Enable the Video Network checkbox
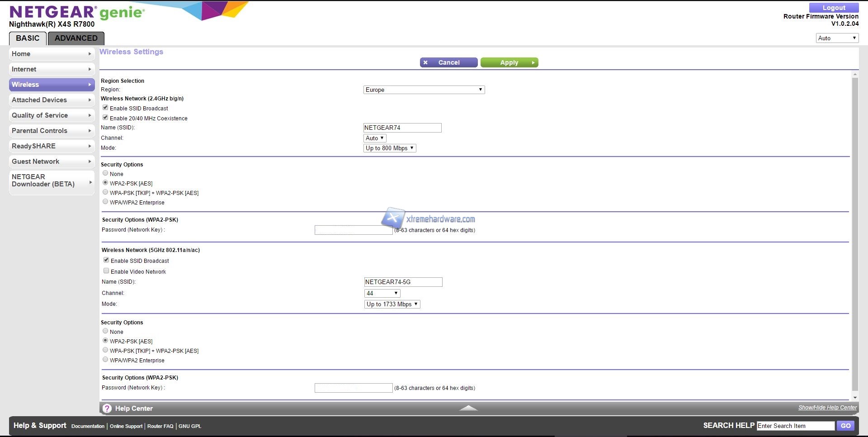This screenshot has width=868, height=437. (x=106, y=271)
